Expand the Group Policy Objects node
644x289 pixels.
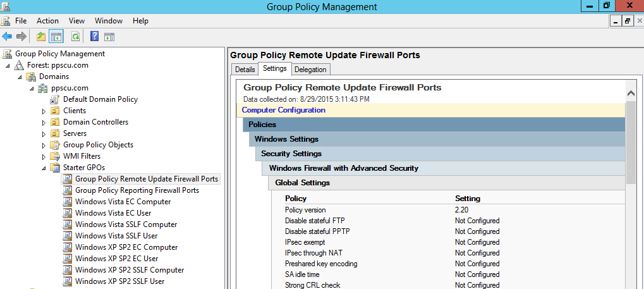44,145
